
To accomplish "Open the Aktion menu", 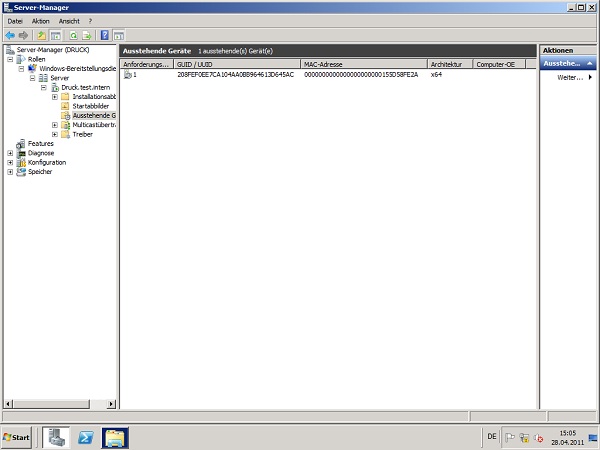I will pos(41,21).
